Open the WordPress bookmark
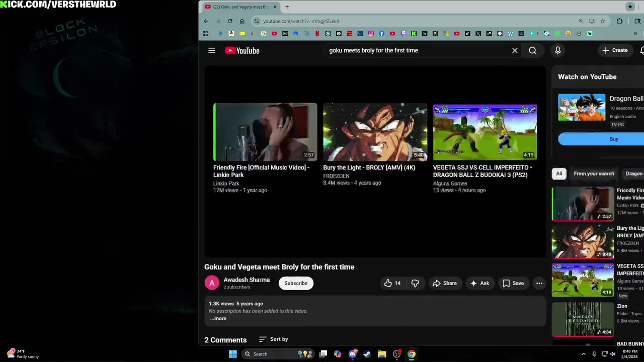Viewport: 644px width, 362px height. coord(510,34)
